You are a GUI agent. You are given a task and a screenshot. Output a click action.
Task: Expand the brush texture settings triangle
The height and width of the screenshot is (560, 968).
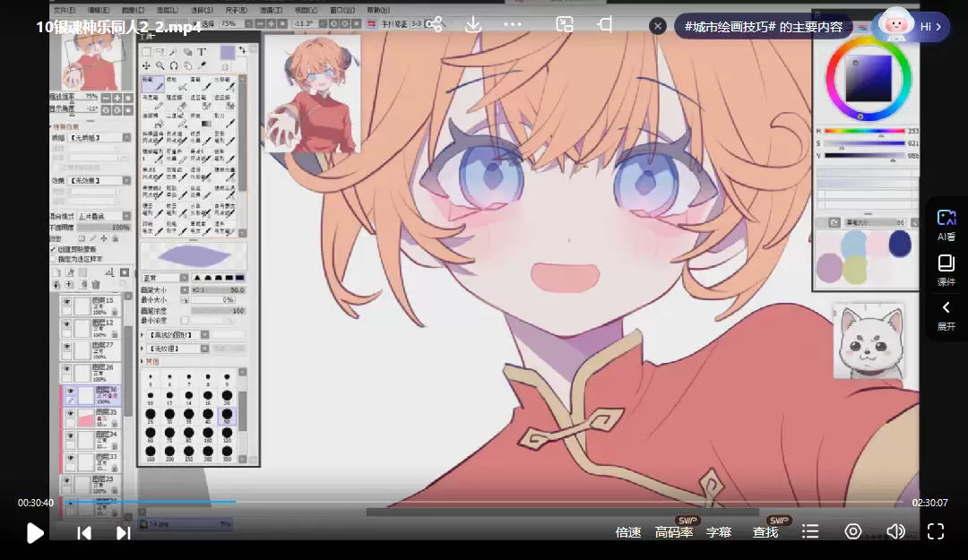point(143,349)
